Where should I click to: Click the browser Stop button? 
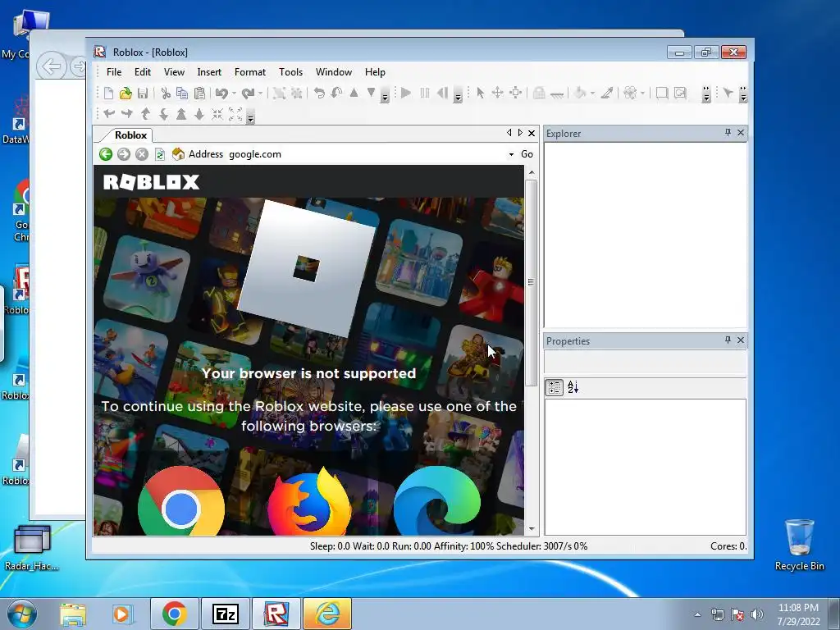[x=141, y=154]
